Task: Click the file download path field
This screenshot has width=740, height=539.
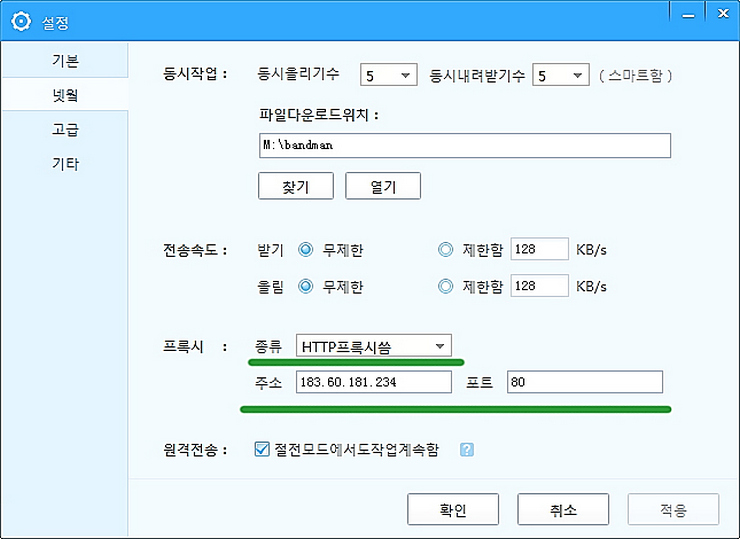Action: tap(464, 145)
